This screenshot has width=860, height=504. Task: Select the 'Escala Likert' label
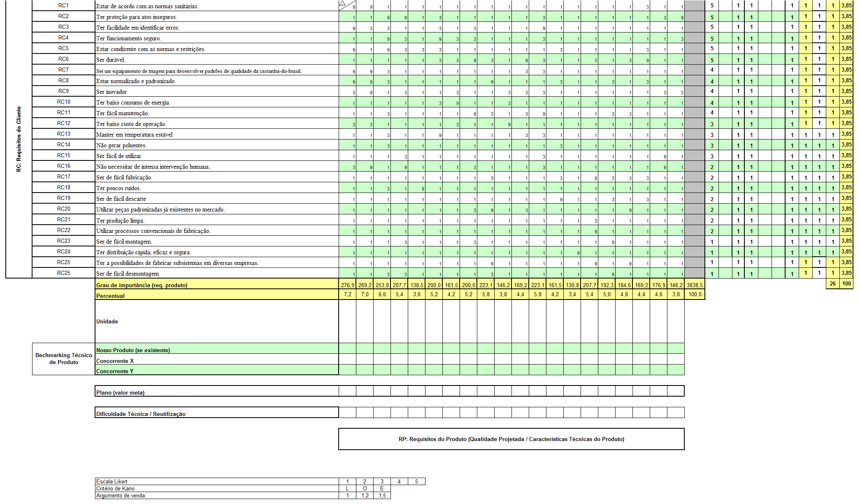(217, 481)
